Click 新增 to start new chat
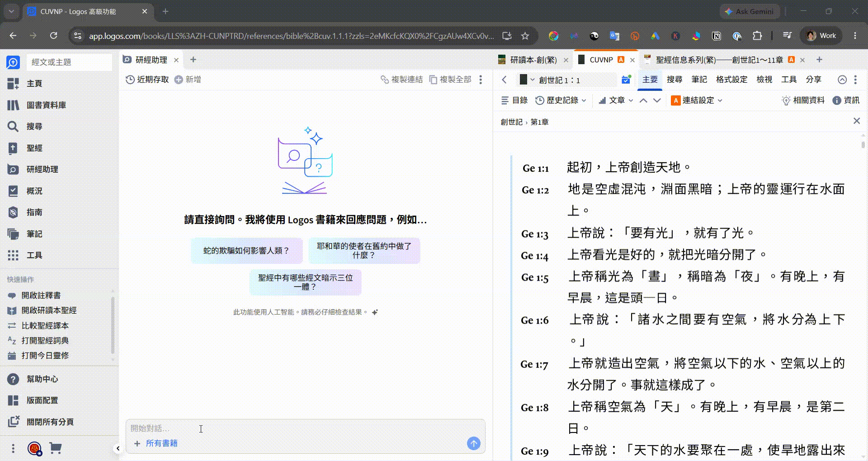The width and height of the screenshot is (868, 461). click(188, 80)
